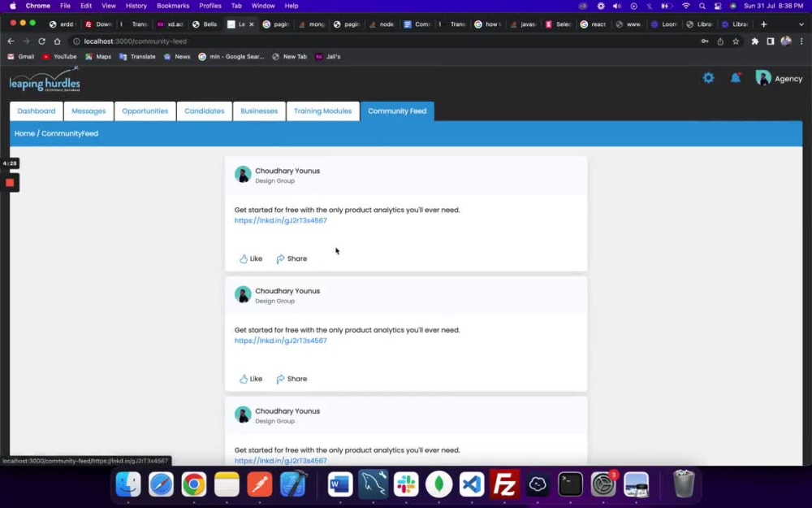Select the Community Feed tab
812x508 pixels.
(x=397, y=111)
